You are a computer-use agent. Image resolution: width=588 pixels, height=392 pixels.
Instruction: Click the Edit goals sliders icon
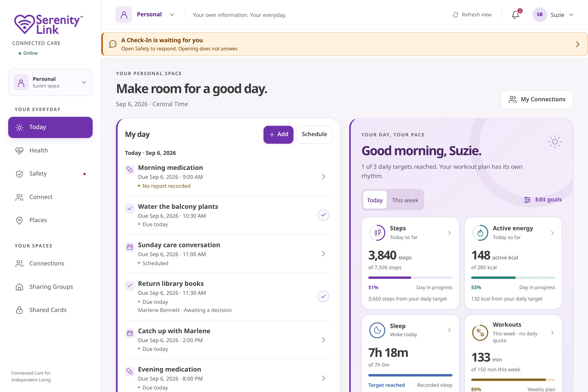point(527,200)
